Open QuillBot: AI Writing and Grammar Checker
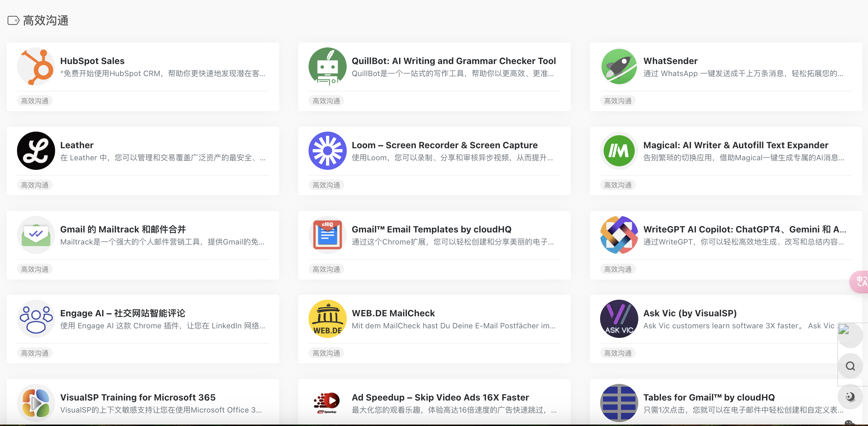This screenshot has height=426, width=868. (x=454, y=61)
